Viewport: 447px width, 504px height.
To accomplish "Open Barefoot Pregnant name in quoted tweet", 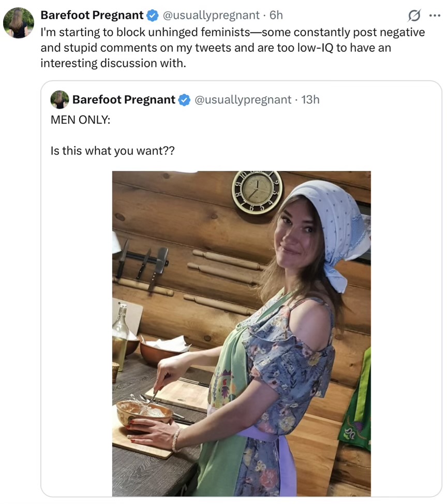I will click(124, 100).
